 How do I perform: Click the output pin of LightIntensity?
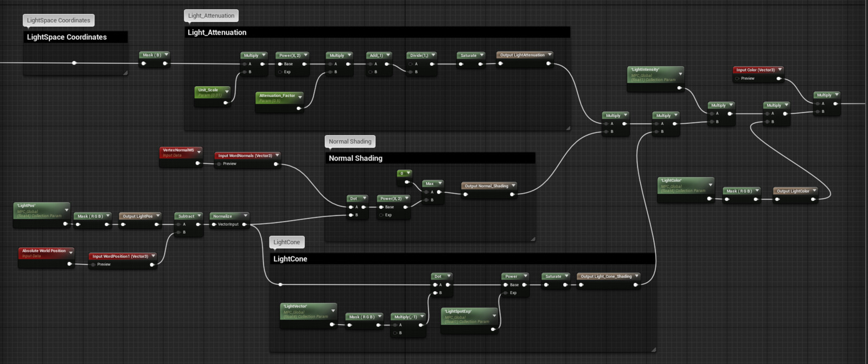679,88
